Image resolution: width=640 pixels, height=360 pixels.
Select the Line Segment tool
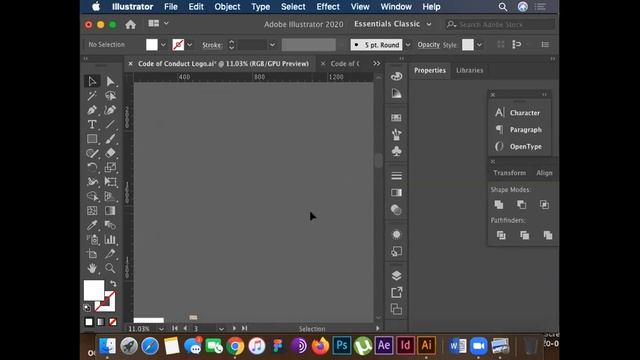(110, 124)
